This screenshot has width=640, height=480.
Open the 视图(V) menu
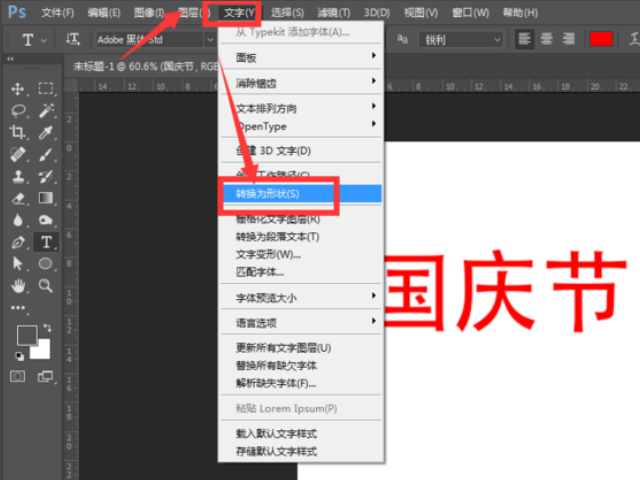[421, 13]
